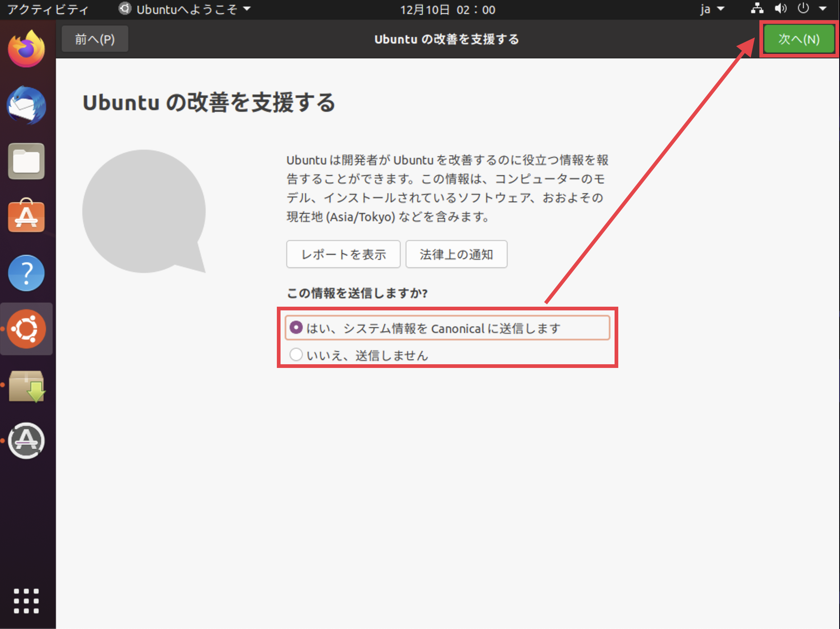This screenshot has width=840, height=629.
Task: Expand the Ubuntuへようこそ app menu
Action: click(x=185, y=9)
